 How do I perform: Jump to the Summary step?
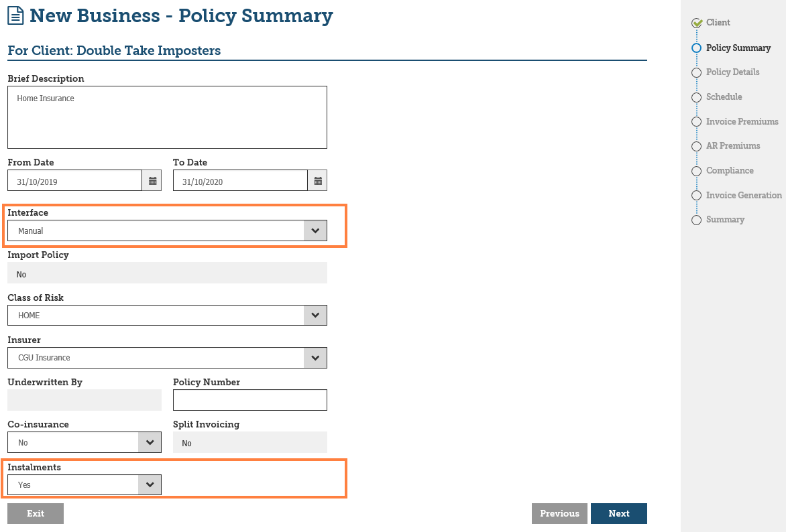[725, 220]
